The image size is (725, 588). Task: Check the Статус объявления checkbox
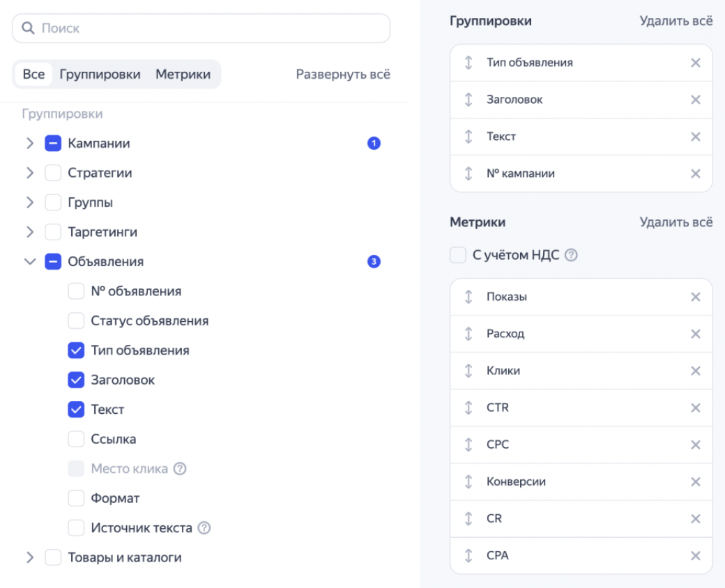76,320
